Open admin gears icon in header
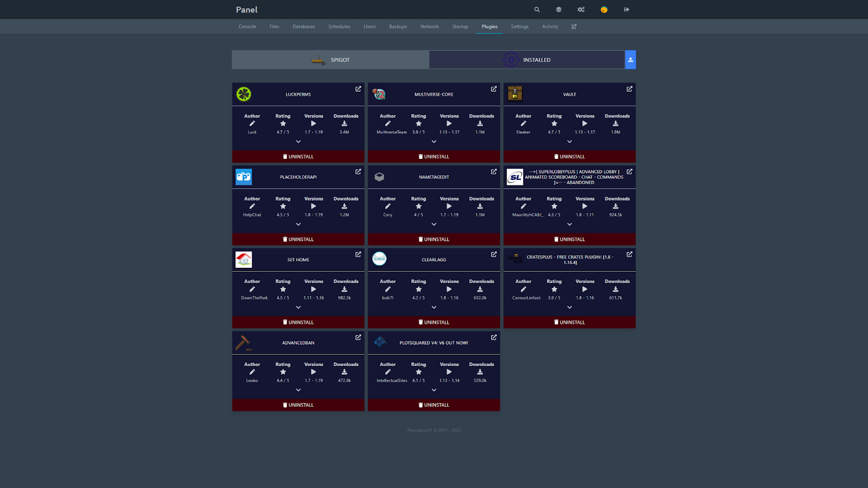Image resolution: width=868 pixels, height=488 pixels. (581, 10)
